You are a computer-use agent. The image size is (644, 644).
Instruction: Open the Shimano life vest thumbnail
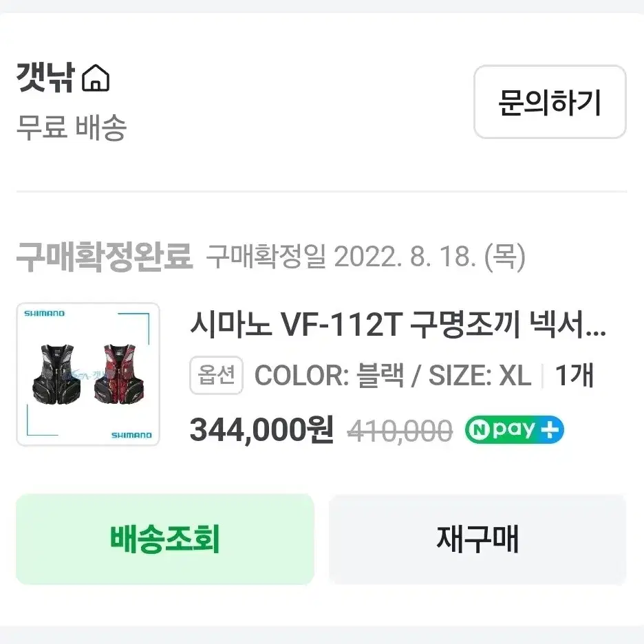click(x=88, y=374)
